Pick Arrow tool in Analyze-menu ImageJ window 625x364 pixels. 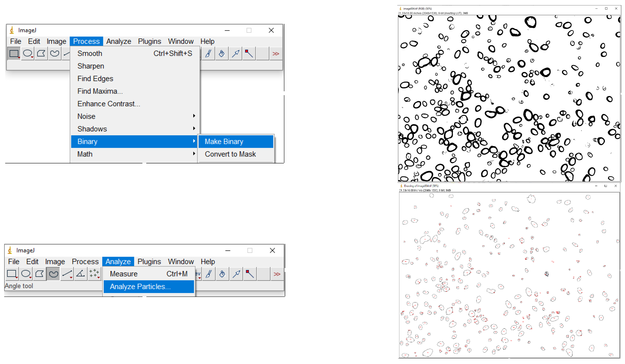(236, 274)
